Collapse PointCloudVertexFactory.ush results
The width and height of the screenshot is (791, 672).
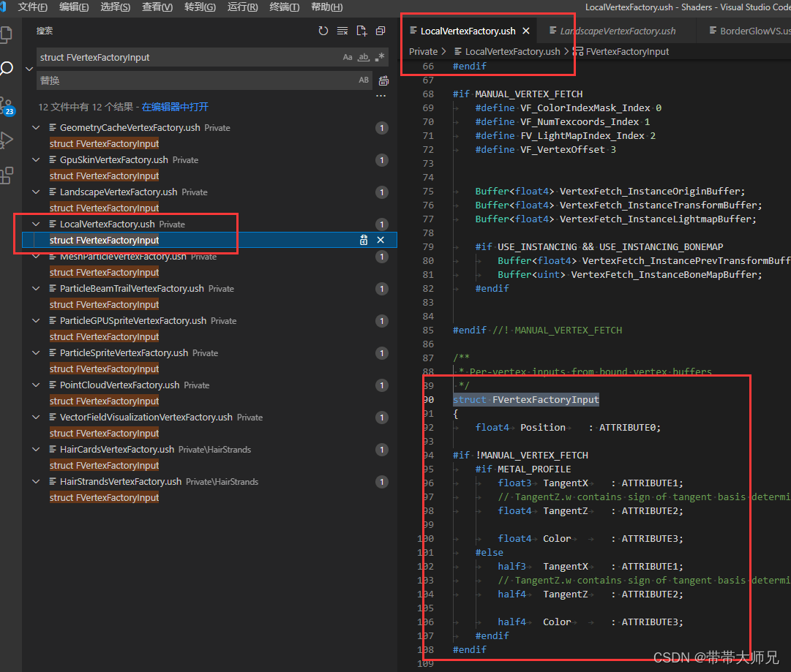click(x=36, y=385)
